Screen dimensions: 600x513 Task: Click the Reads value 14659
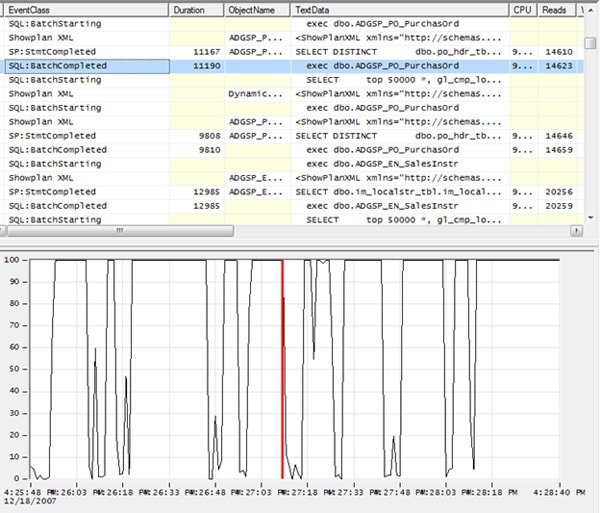point(559,150)
